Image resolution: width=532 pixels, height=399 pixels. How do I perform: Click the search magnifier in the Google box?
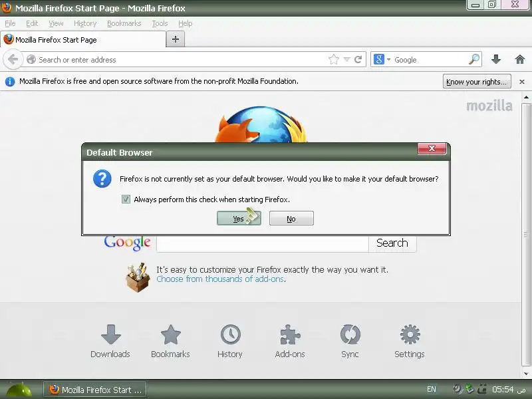(474, 59)
